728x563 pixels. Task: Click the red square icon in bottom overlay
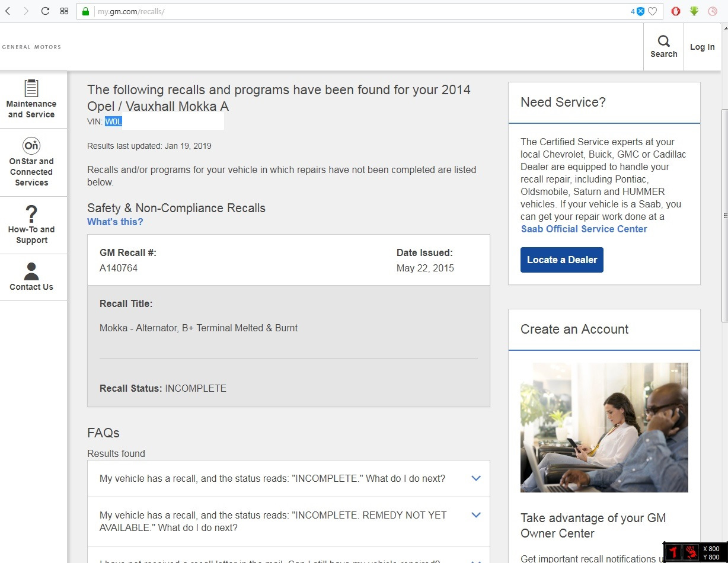(672, 553)
